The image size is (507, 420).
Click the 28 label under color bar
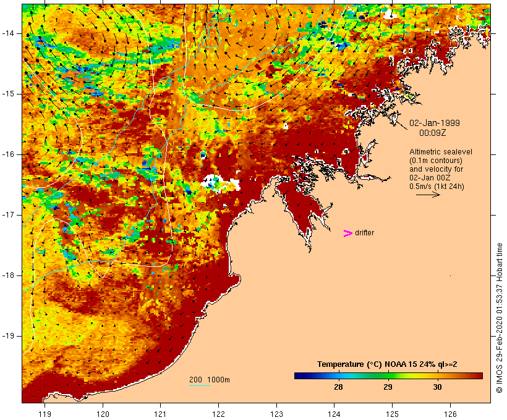[338, 387]
